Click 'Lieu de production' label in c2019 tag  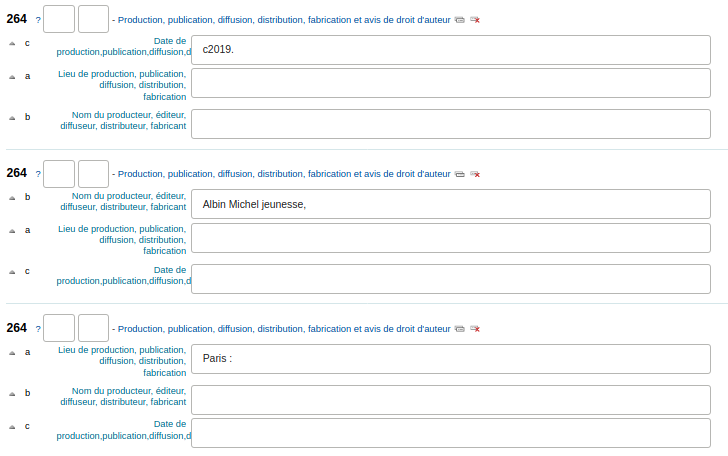coord(122,85)
